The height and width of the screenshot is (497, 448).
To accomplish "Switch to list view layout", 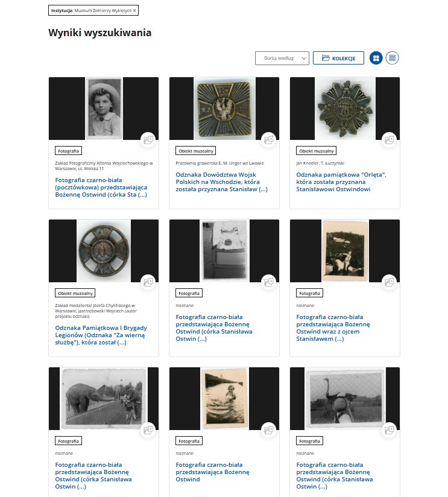I will (x=393, y=58).
